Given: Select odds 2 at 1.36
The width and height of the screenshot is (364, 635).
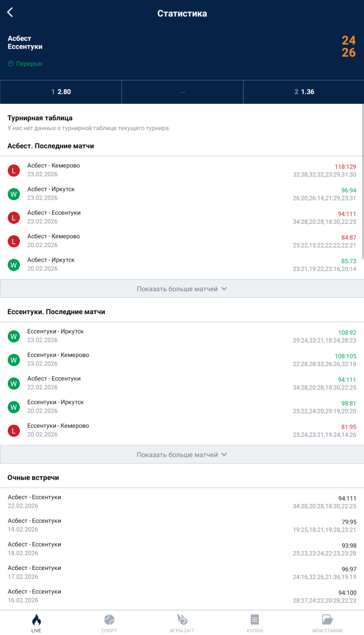Looking at the screenshot, I should [303, 92].
